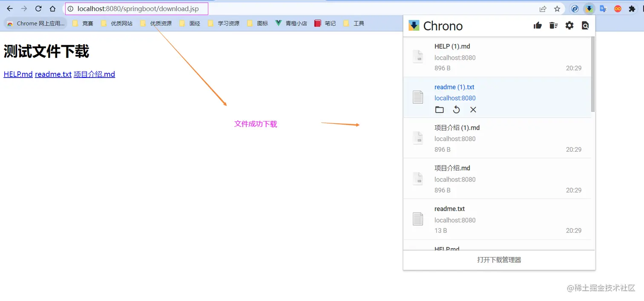The height and width of the screenshot is (301, 644).
Task: Open the 竞赛 bookmark folder
Action: (x=83, y=23)
